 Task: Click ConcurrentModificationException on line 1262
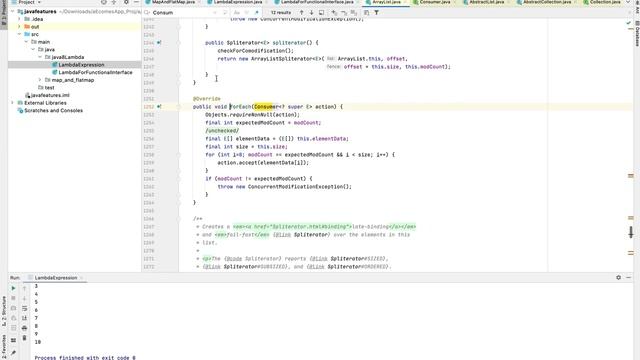pyautogui.click(x=298, y=187)
